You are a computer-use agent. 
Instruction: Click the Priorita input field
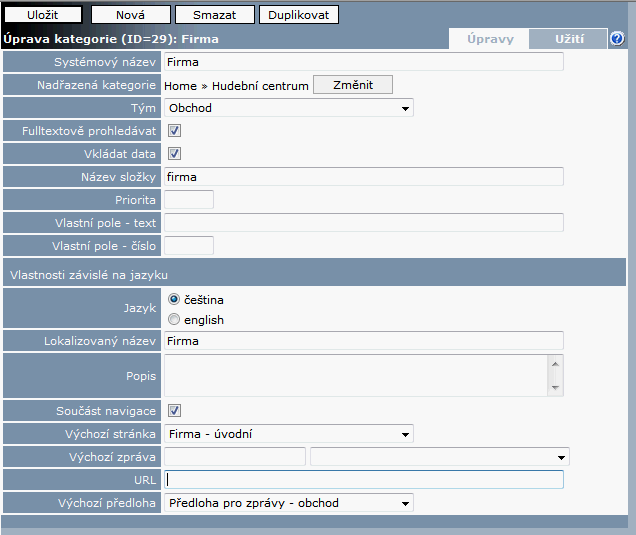tap(188, 199)
